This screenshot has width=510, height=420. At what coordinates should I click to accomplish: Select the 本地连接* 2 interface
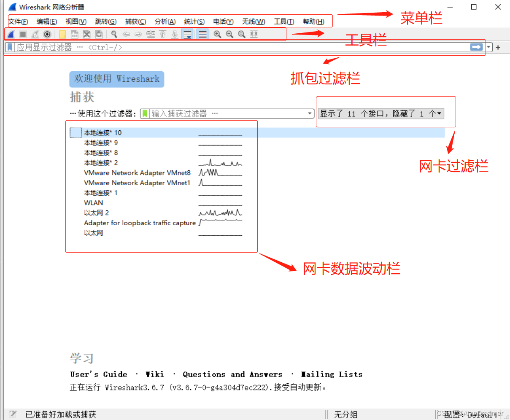[x=101, y=163]
